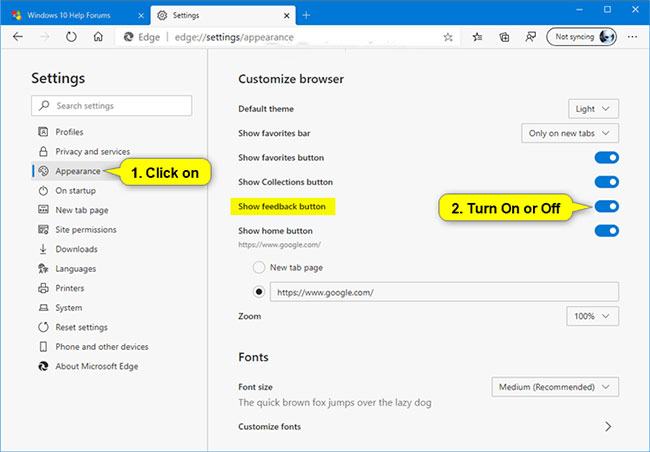Open Profiles settings section

[69, 132]
